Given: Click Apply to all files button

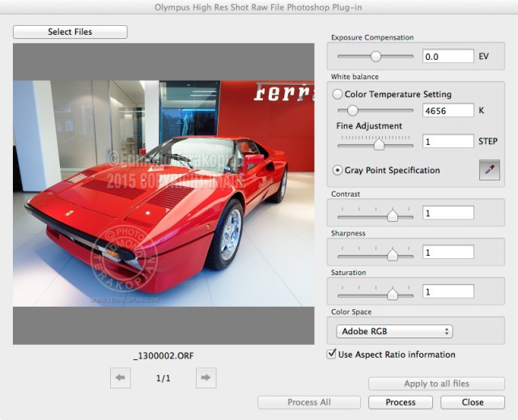Looking at the screenshot, I should coord(436,384).
